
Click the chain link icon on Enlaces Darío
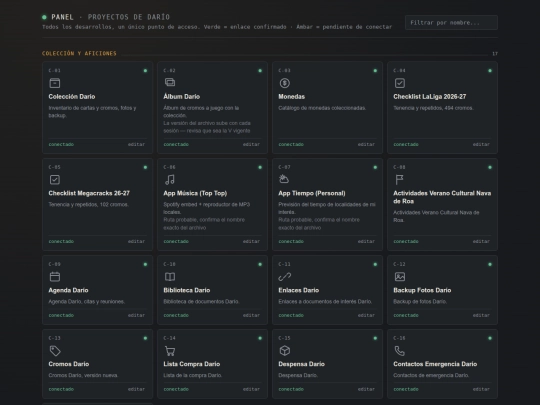tap(284, 277)
